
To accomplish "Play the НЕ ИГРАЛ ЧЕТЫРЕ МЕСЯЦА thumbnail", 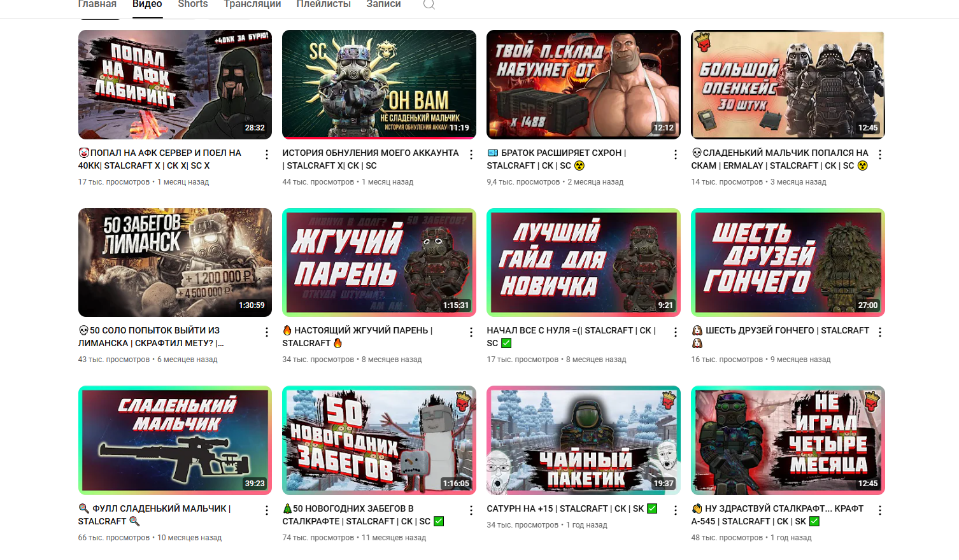I will pyautogui.click(x=788, y=440).
